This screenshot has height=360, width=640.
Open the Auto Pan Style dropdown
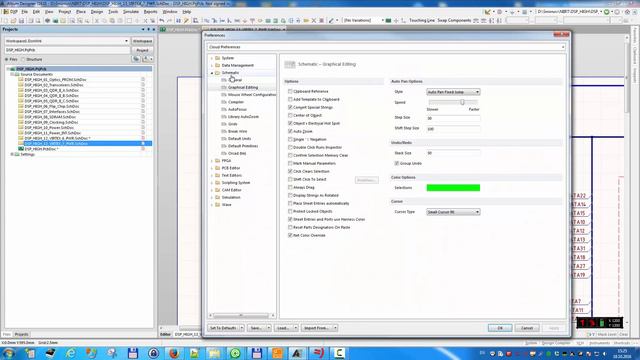453,92
